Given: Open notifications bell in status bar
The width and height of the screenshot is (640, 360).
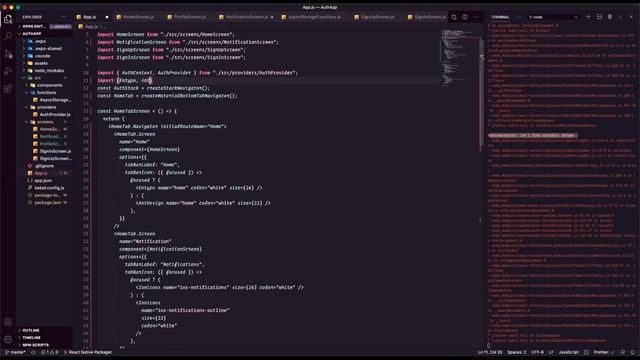Looking at the screenshot, I should pos(633,352).
